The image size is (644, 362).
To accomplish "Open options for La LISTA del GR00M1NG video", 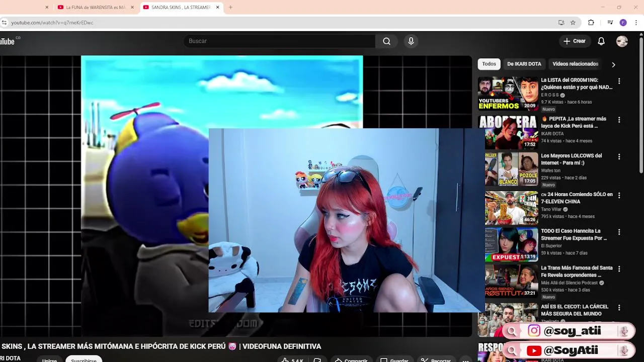I will tap(619, 81).
